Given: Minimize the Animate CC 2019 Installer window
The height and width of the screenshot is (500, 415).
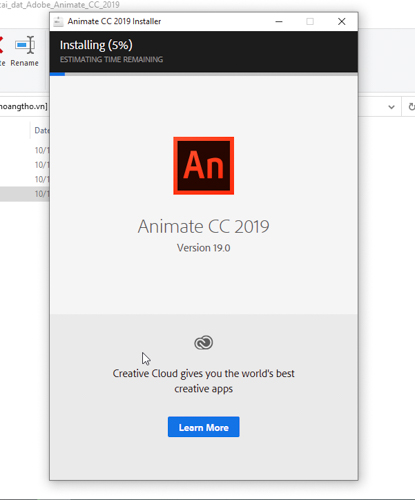Looking at the screenshot, I should click(279, 22).
